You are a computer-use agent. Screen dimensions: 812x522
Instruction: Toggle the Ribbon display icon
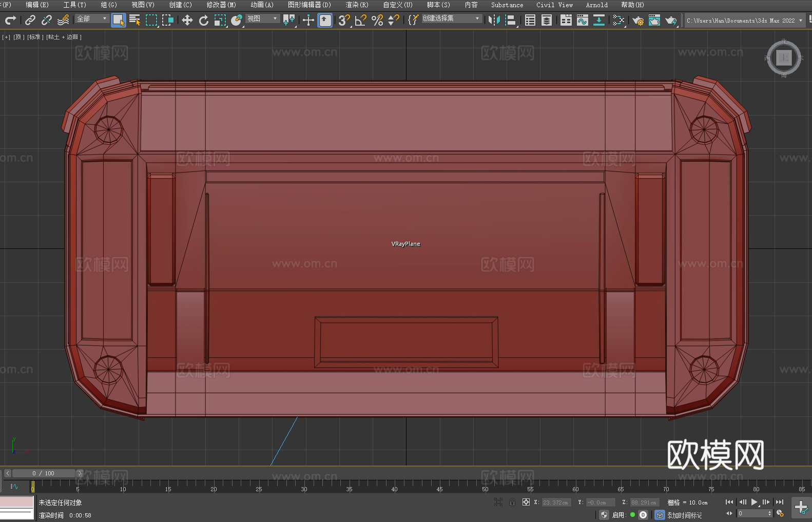566,20
